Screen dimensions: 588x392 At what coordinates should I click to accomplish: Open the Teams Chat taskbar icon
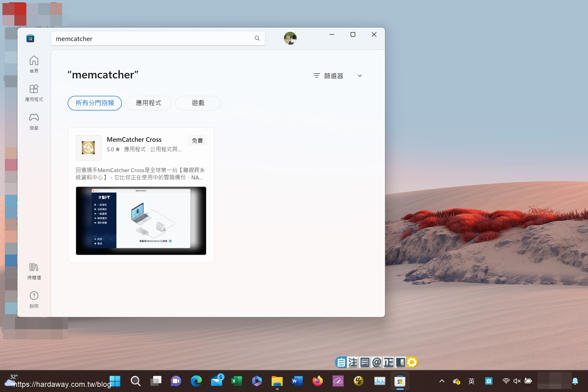(x=176, y=381)
